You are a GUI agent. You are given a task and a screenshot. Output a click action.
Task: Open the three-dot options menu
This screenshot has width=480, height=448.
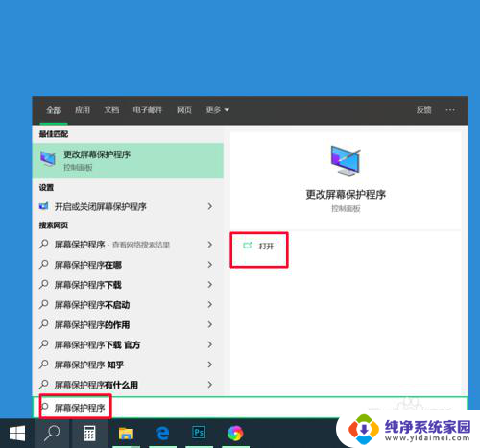point(450,110)
